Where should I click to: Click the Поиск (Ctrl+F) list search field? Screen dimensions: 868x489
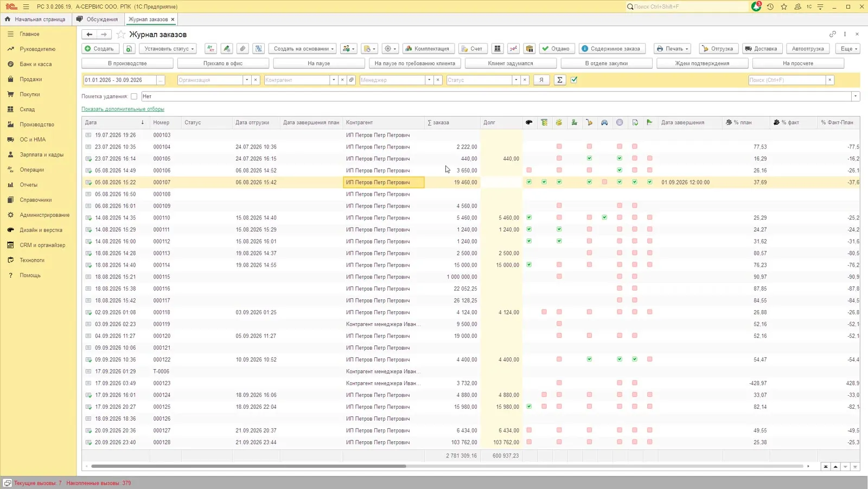[787, 80]
